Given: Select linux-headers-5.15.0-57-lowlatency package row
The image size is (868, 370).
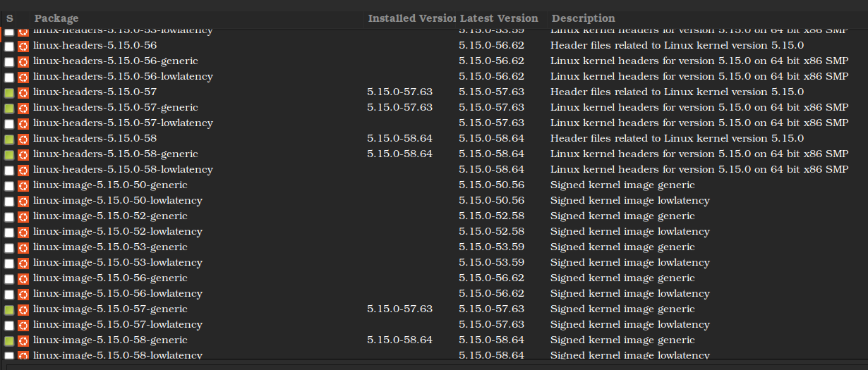Looking at the screenshot, I should coord(123,123).
